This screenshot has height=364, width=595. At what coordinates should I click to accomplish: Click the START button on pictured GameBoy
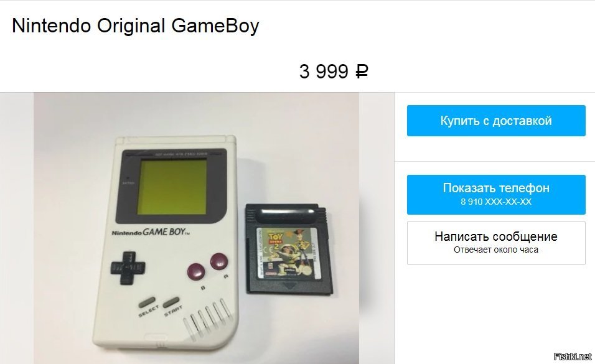pyautogui.click(x=171, y=302)
